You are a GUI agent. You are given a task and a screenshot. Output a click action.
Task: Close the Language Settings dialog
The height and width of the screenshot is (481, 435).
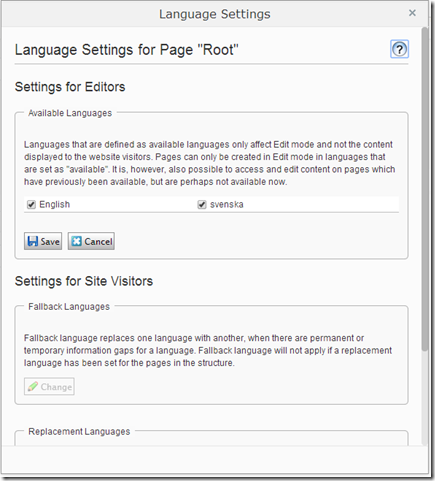tap(412, 13)
